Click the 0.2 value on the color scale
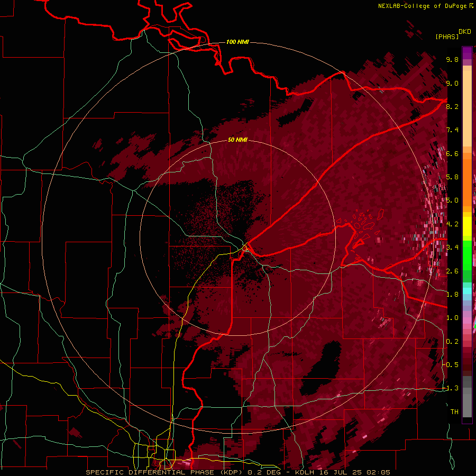This screenshot has width=476, height=476. click(x=452, y=342)
